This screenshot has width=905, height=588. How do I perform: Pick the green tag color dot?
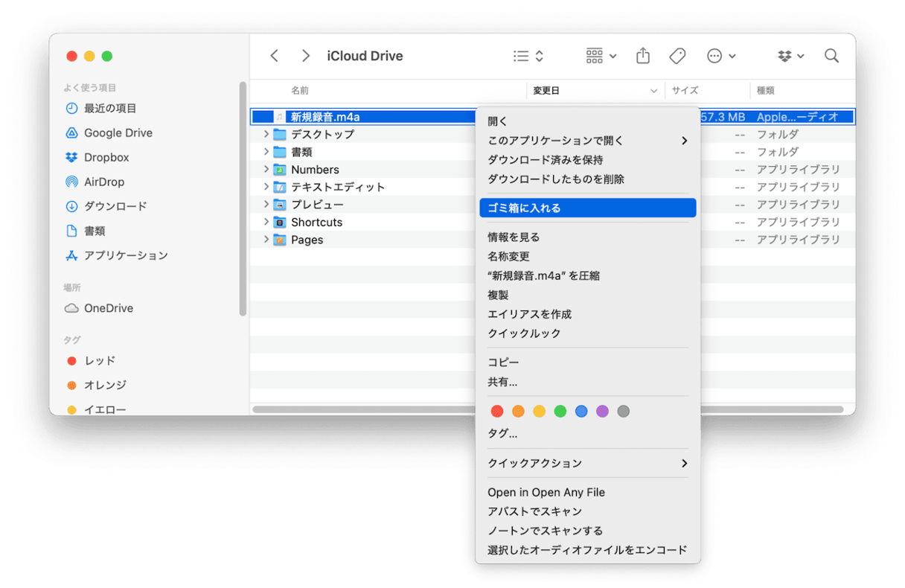(560, 412)
